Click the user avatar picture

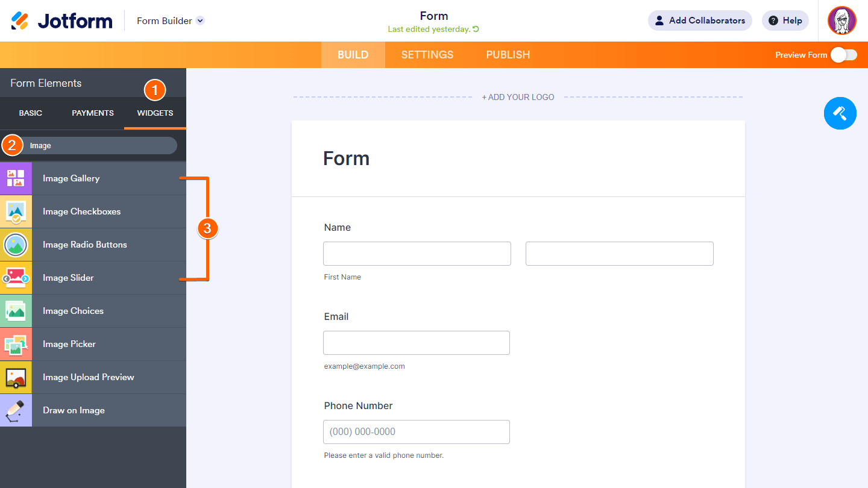[841, 20]
